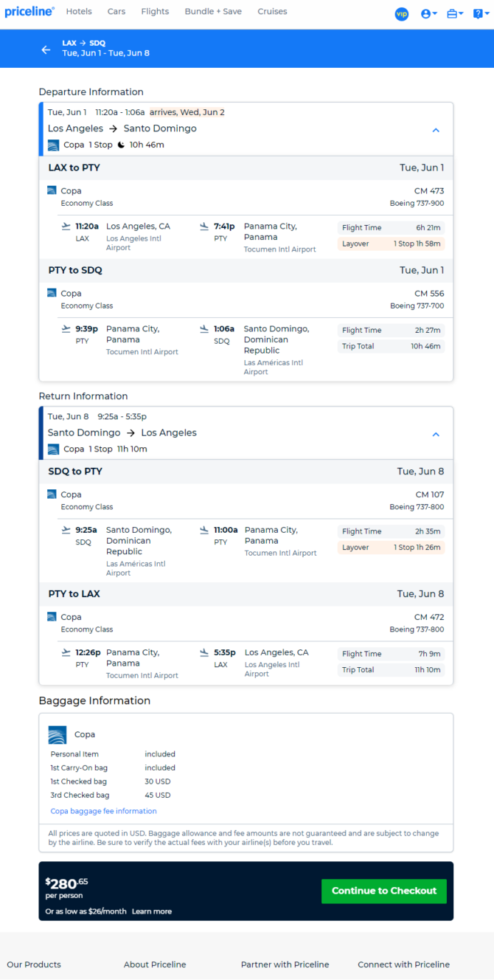Screen dimensions: 494x980
Task: Click 'Boeing 737-900' aircraft text
Action: click(x=417, y=203)
